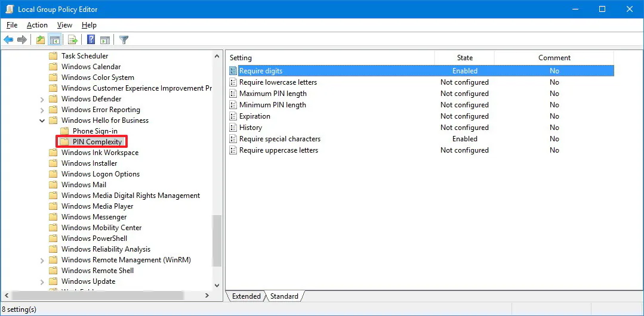Sort by the State column header
This screenshot has width=644, height=316.
point(464,58)
